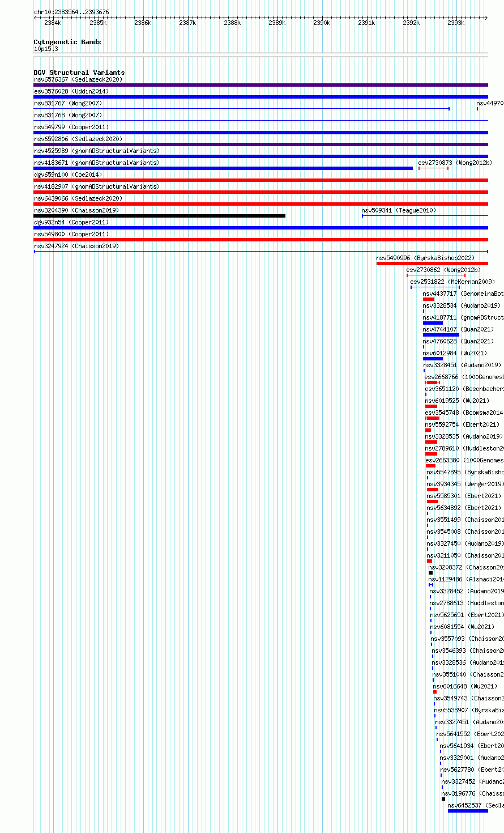Click the nsv1129486 variant label
The width and height of the screenshot is (504, 833).
click(x=466, y=579)
